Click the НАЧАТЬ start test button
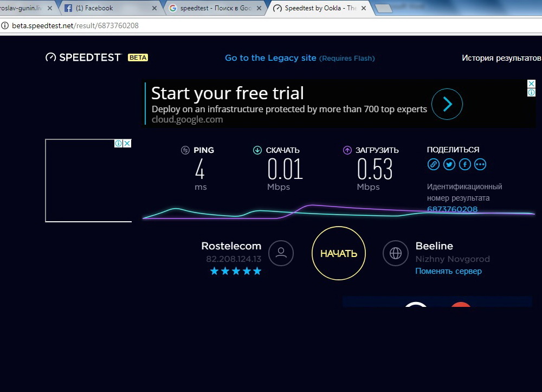 (x=339, y=253)
